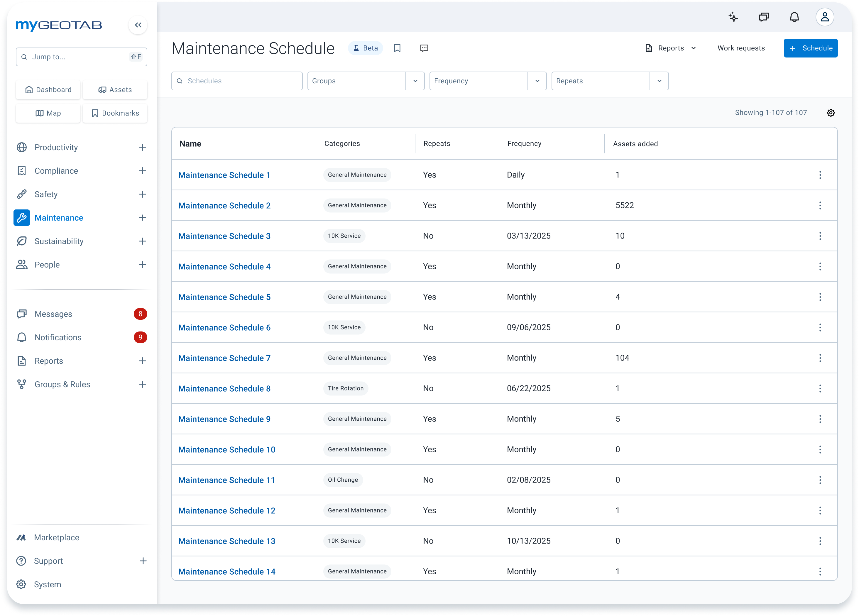Open the feedback comment icon

pyautogui.click(x=424, y=48)
